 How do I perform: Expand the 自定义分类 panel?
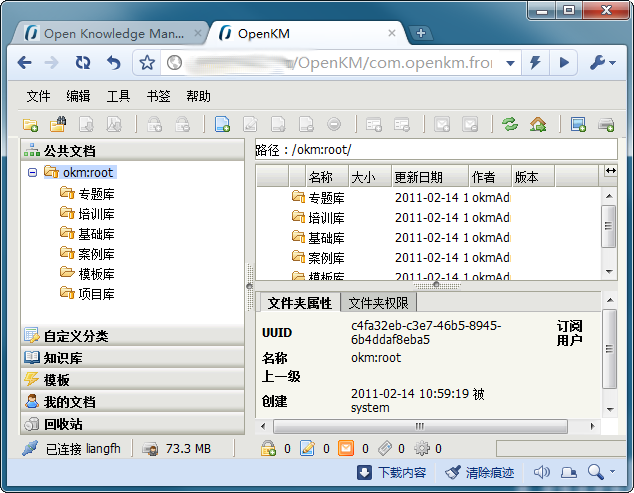coord(133,335)
